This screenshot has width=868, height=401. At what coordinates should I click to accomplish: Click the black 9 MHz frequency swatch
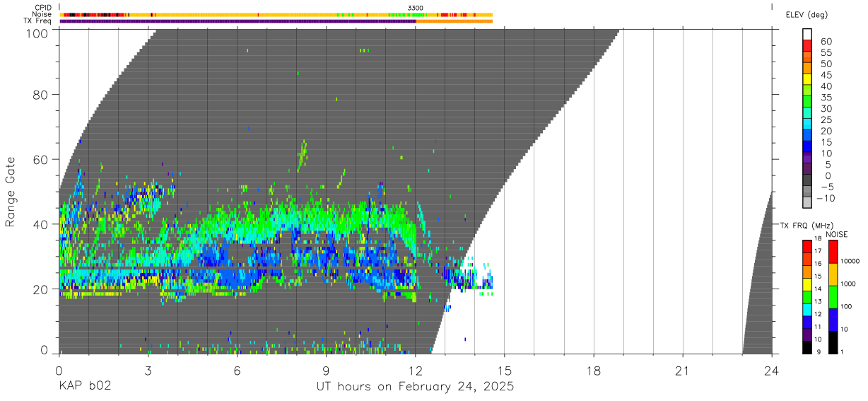tap(807, 348)
